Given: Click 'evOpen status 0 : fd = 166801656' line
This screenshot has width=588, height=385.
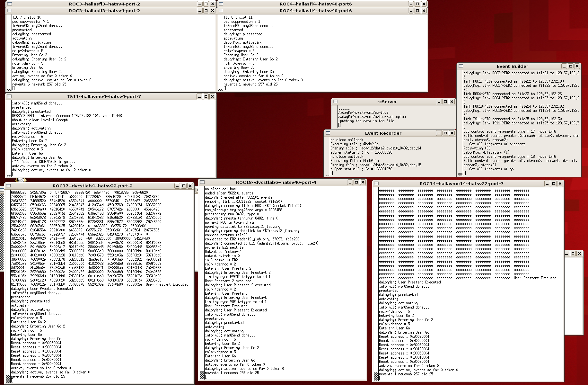Looking at the screenshot, I should tap(361, 169).
